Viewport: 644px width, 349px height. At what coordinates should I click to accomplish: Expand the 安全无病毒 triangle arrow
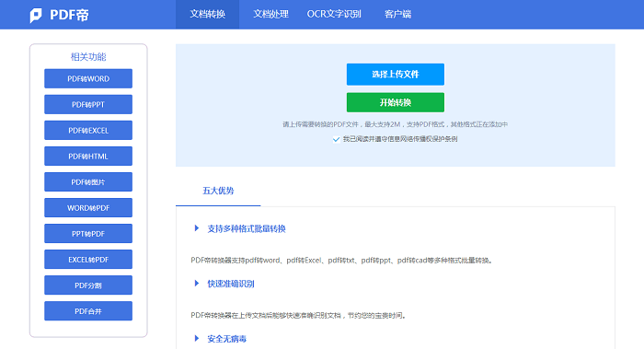point(197,338)
